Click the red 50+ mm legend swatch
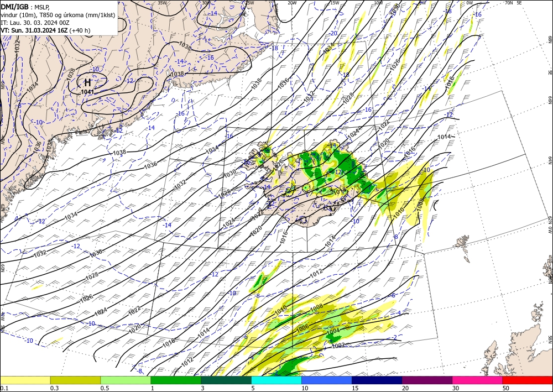 [x=528, y=380]
